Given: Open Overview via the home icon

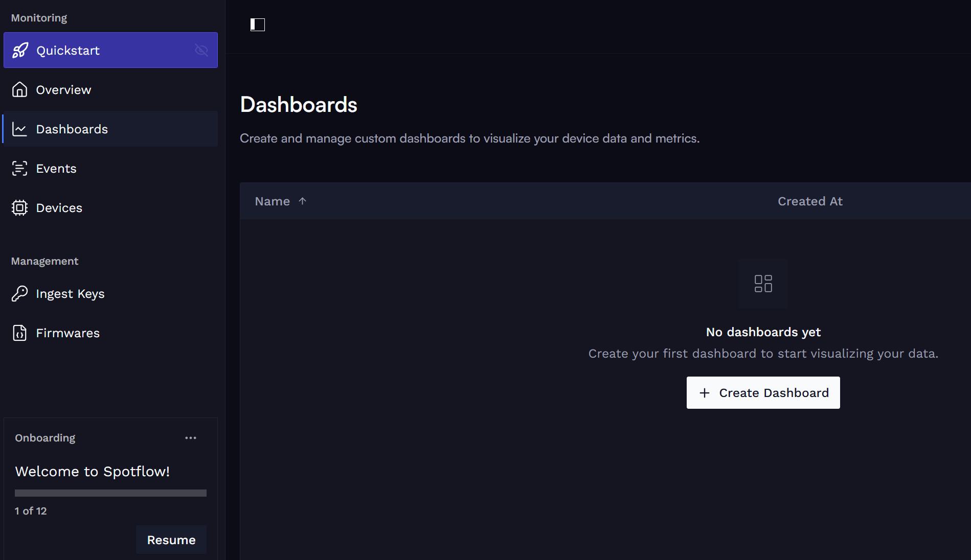Looking at the screenshot, I should pyautogui.click(x=19, y=89).
